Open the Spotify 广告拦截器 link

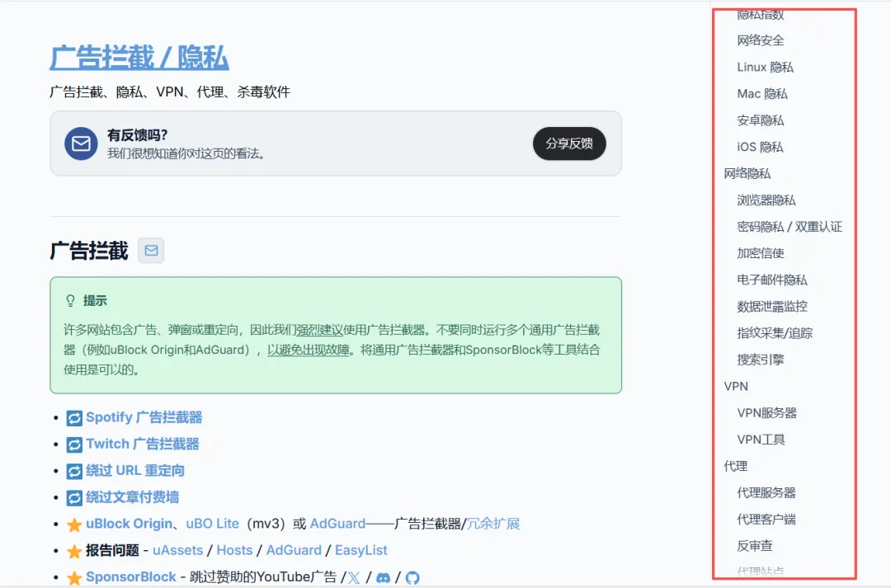pos(144,417)
